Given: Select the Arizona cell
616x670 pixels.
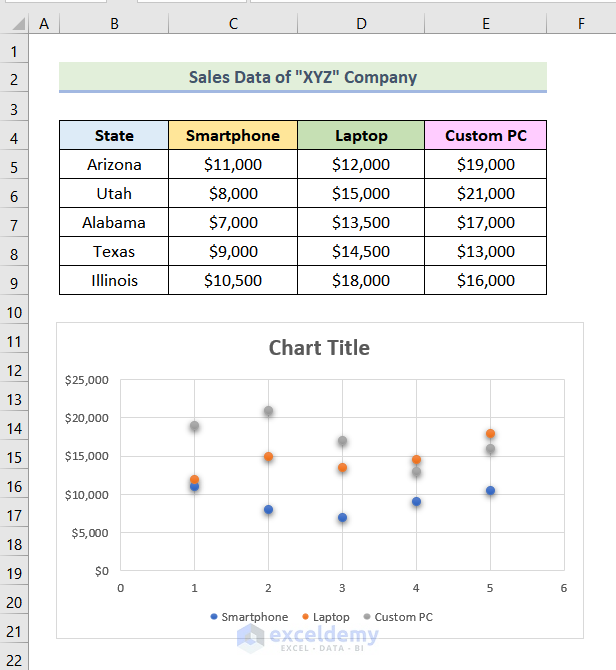Looking at the screenshot, I should coord(114,165).
